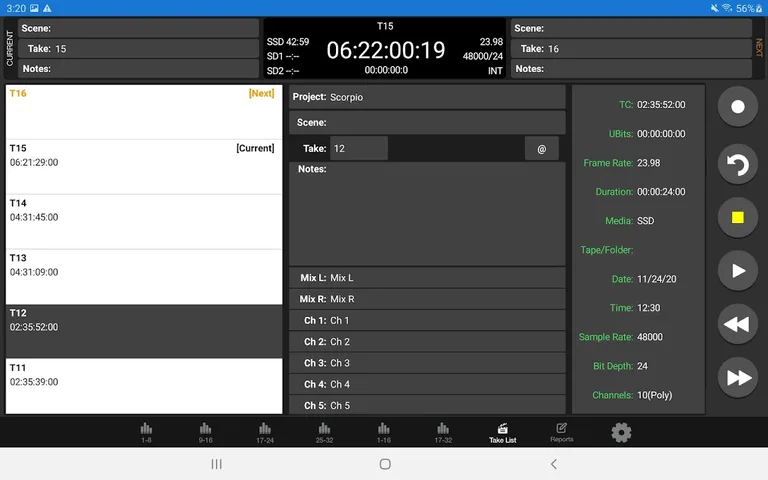Tap the Channels value 10(Poly)
This screenshot has height=480, width=768.
[x=654, y=395]
